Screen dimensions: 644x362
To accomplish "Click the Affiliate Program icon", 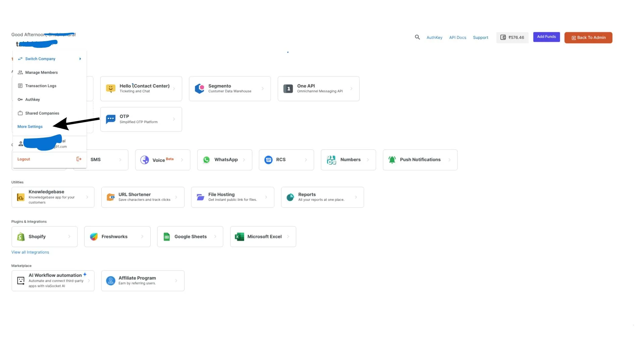I will (x=111, y=281).
